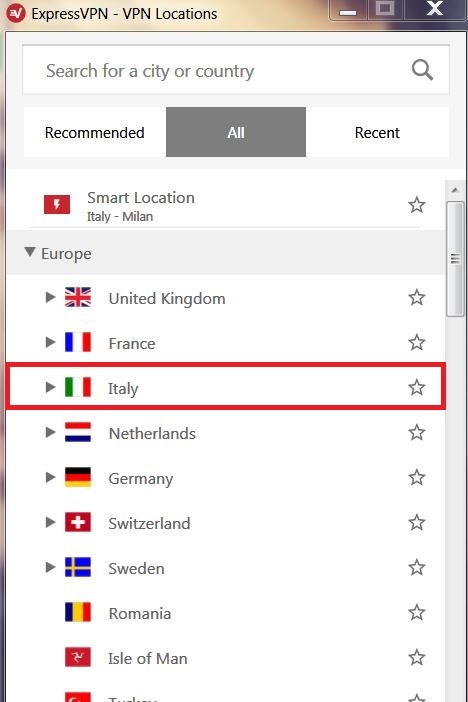Click the Smart Location lightning icon
468x702 pixels.
(57, 205)
